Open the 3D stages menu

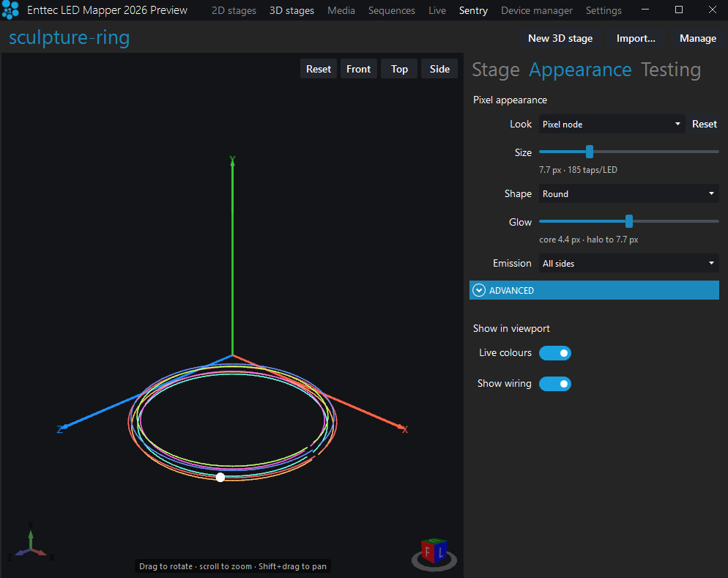pos(291,10)
